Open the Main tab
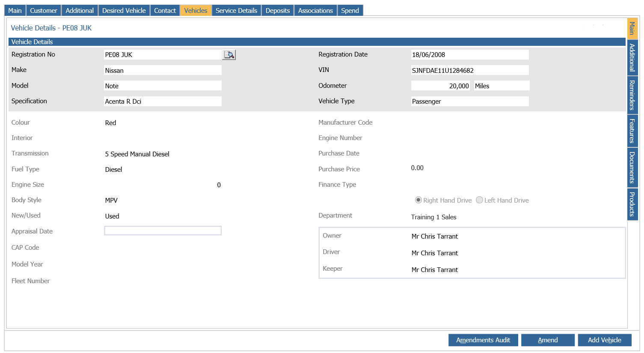 coord(15,10)
